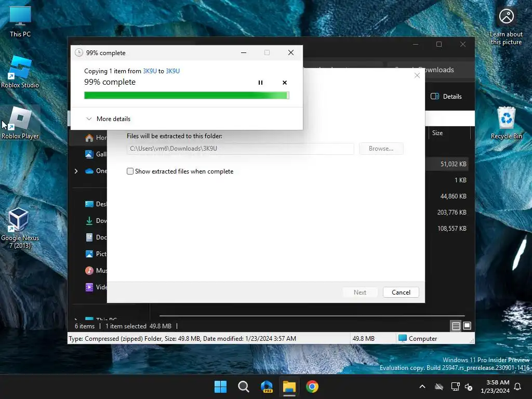Image resolution: width=532 pixels, height=399 pixels.
Task: Launch Microsoft Edge PRE from taskbar
Action: point(267,387)
